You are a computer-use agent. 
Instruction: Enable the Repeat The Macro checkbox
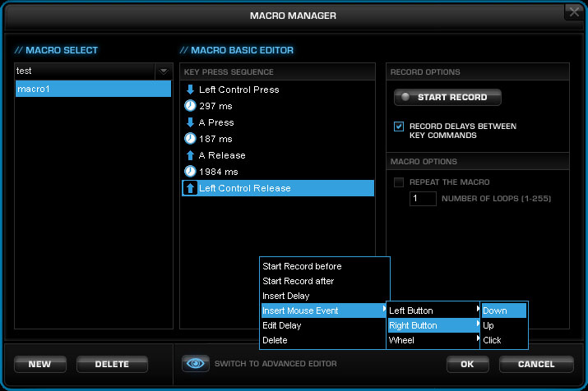tap(399, 182)
